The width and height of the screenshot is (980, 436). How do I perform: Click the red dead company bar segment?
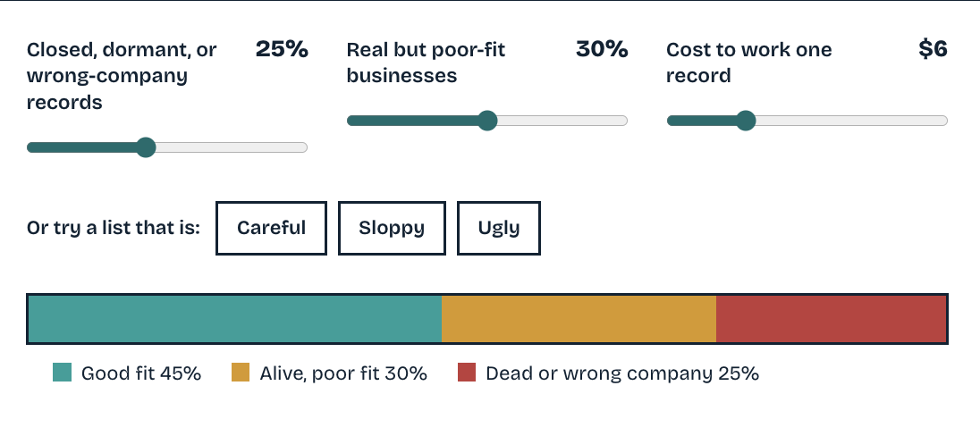pyautogui.click(x=832, y=319)
